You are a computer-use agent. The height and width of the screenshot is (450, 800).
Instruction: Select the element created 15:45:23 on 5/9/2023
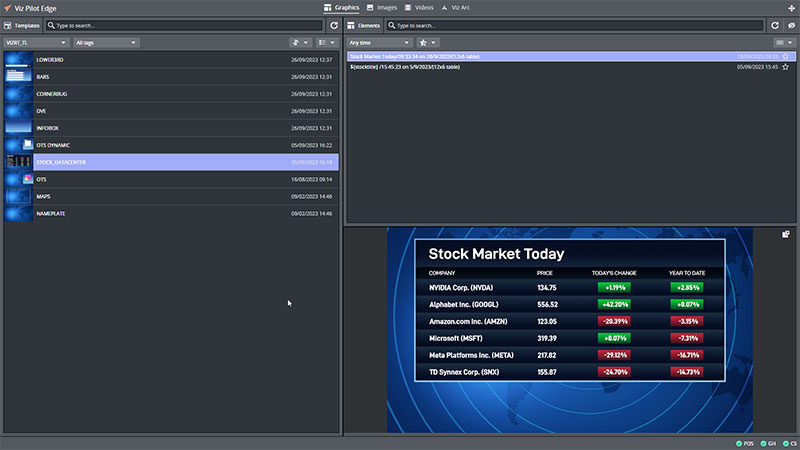(571, 67)
